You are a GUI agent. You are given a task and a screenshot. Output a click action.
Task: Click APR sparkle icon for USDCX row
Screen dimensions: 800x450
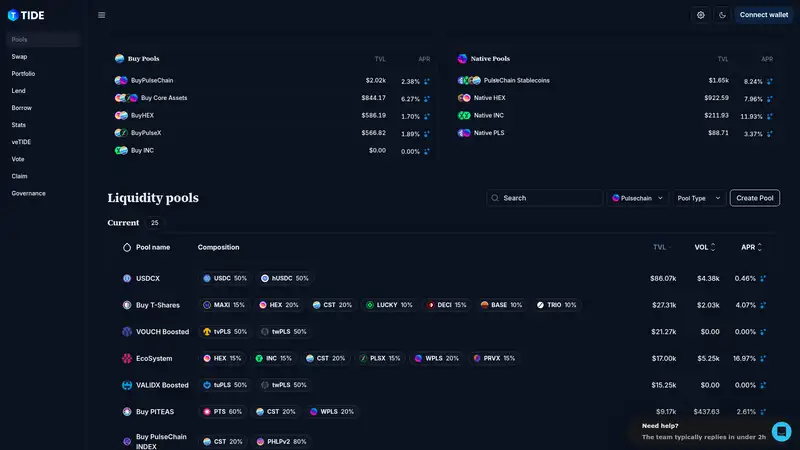pos(763,279)
